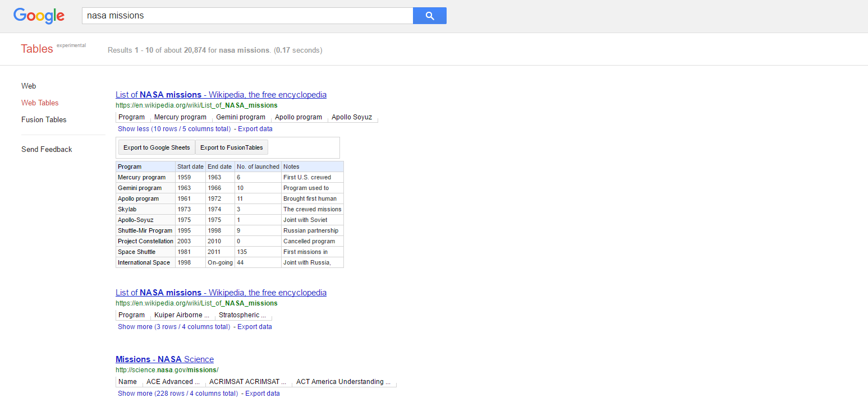Click the Tables logo heading
The width and height of the screenshot is (868, 407).
[37, 49]
